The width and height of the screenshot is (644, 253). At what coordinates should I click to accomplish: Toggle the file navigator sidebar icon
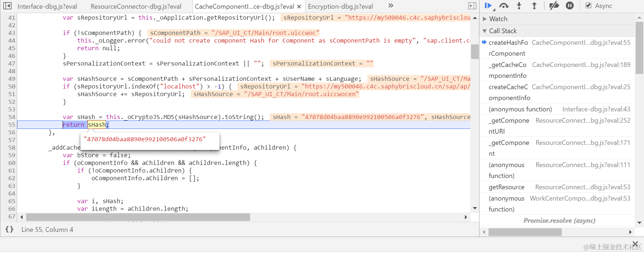click(7, 6)
